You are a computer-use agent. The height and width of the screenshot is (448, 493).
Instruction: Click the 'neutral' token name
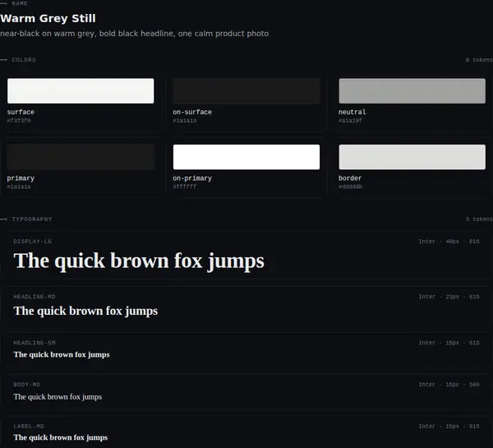point(352,112)
